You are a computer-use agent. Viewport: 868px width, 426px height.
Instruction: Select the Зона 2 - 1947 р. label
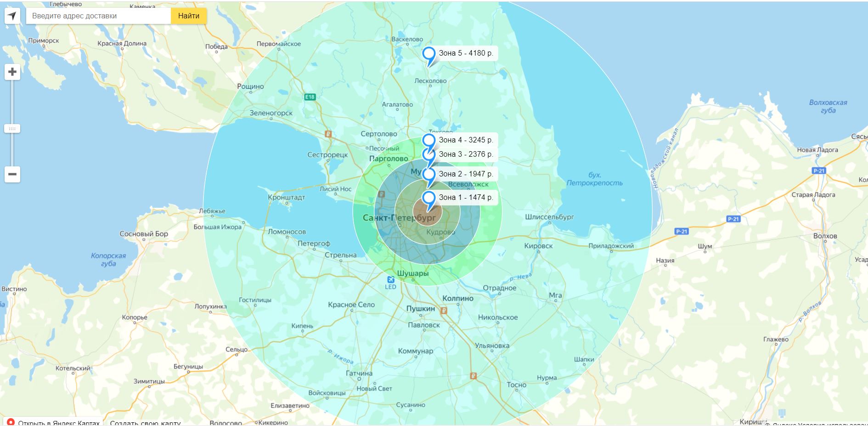(466, 174)
